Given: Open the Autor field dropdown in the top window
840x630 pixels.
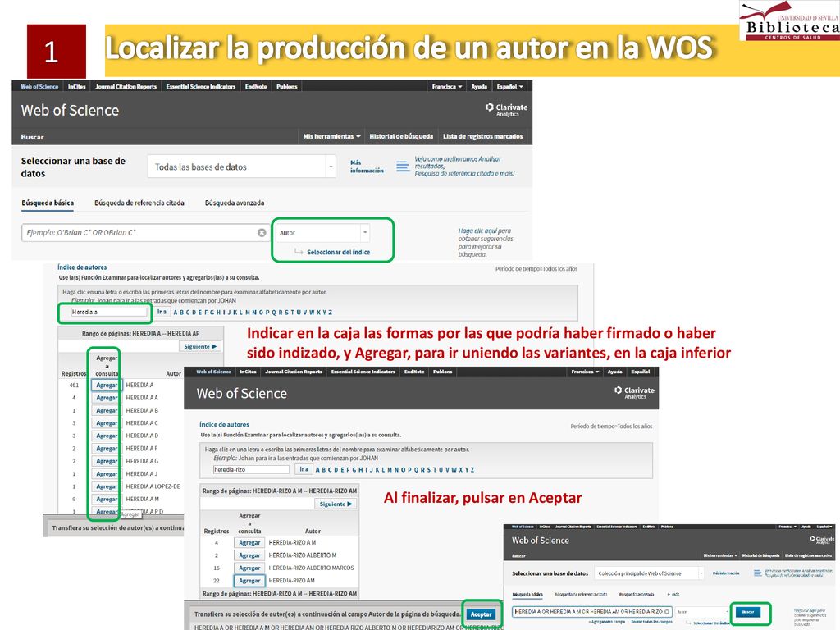Looking at the screenshot, I should pyautogui.click(x=323, y=232).
